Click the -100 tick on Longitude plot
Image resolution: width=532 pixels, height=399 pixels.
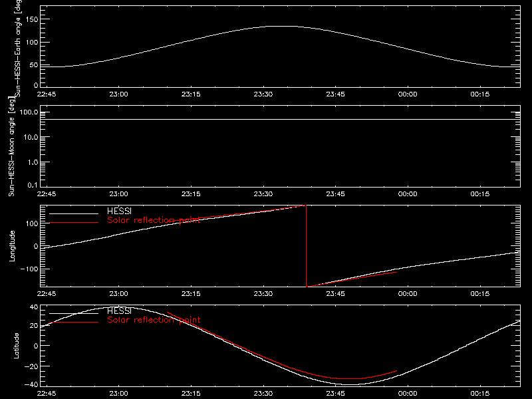point(29,269)
